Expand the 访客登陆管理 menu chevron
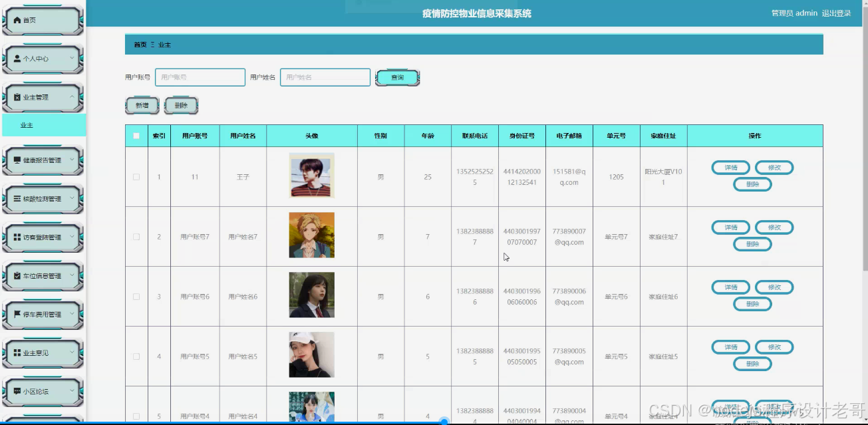 [72, 237]
